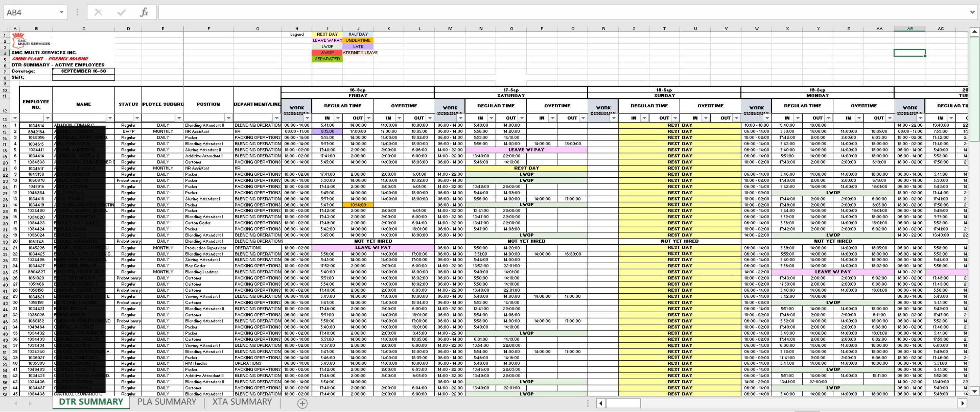980x412 pixels.
Task: Add a new sheet with plus button
Action: pos(302,403)
